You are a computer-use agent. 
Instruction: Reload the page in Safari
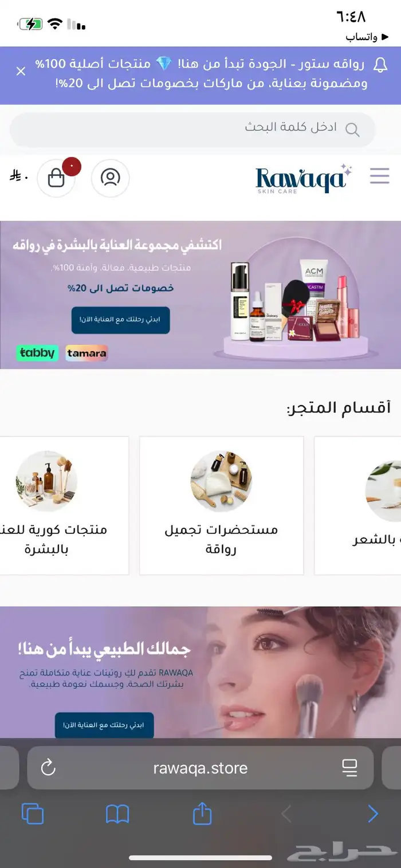(48, 768)
